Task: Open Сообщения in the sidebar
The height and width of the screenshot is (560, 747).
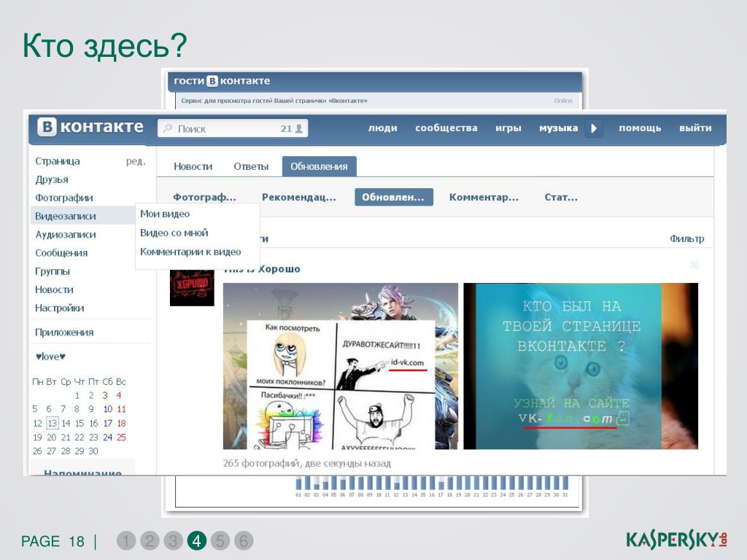Action: (x=61, y=253)
